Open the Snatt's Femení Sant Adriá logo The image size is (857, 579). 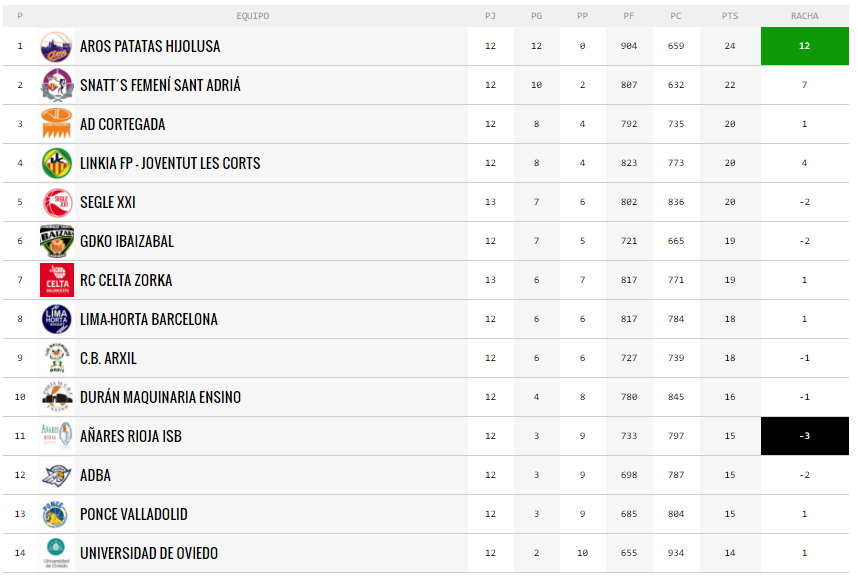57,85
